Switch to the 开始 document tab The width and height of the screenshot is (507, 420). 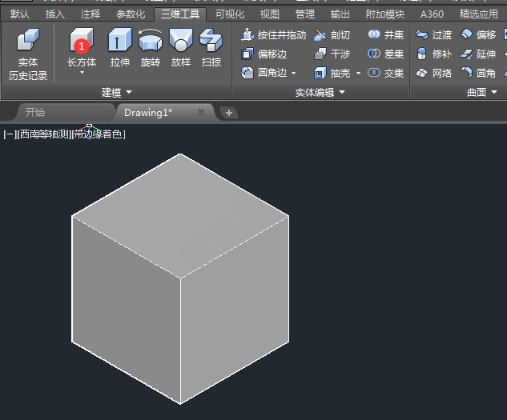coord(35,112)
